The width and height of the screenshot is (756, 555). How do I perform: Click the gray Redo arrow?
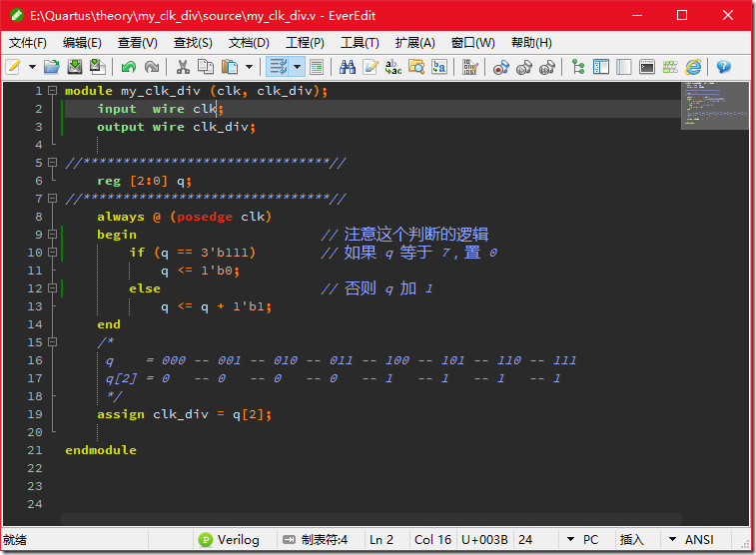(x=152, y=67)
